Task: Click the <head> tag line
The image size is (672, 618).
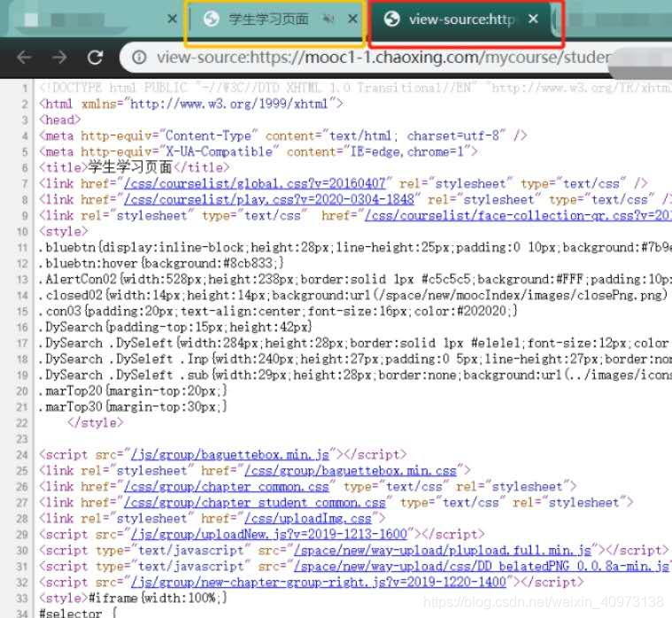Action: point(59,120)
